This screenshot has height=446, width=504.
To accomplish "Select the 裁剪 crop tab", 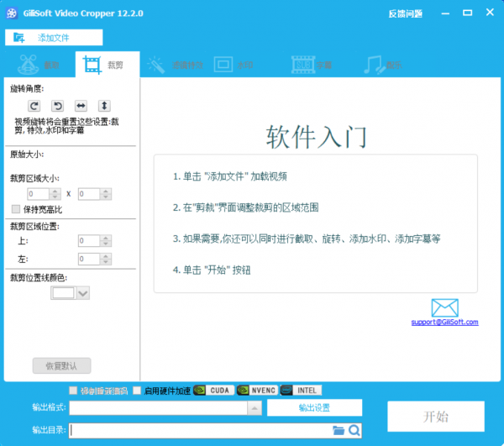I will [108, 65].
